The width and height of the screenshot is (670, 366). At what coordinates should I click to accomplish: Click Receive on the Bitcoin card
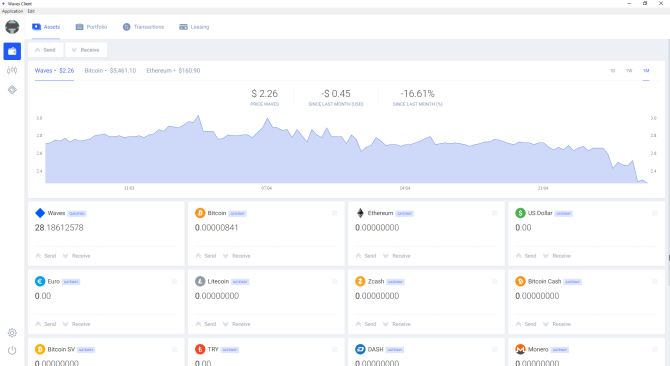tap(237, 256)
